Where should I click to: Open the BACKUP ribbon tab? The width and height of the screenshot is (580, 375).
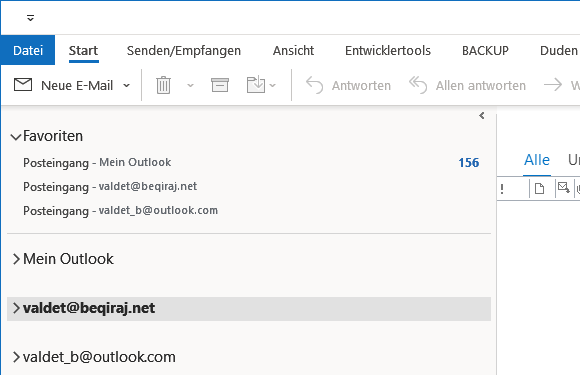[485, 50]
